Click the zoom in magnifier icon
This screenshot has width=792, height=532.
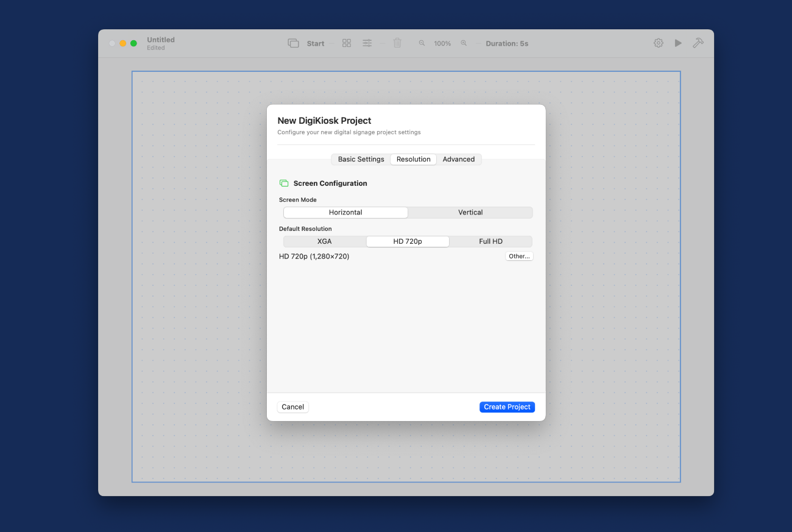pyautogui.click(x=464, y=43)
